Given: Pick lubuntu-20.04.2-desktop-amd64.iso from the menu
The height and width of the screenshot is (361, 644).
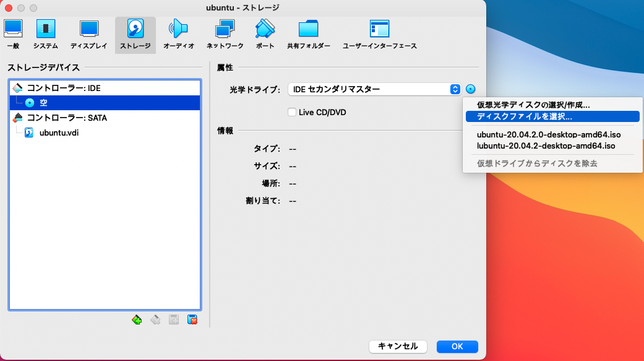Looking at the screenshot, I should pos(552,146).
